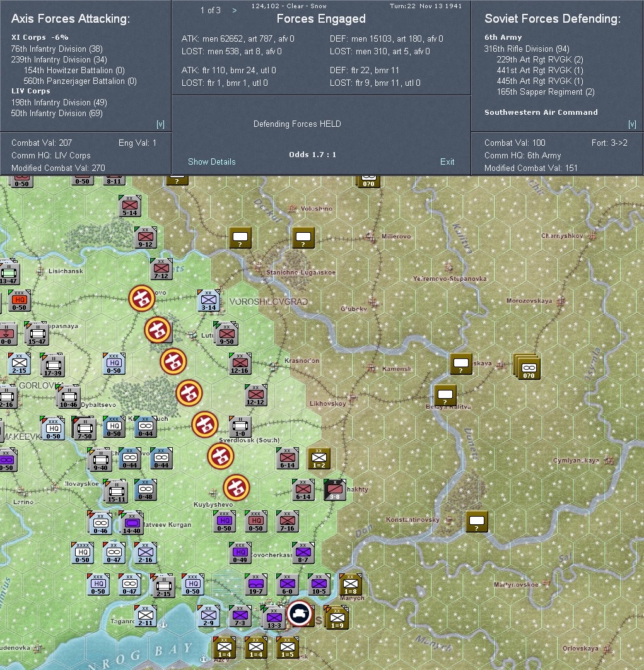Click the VOROSHILOVGRAD city label
The height and width of the screenshot is (670, 644).
click(x=268, y=302)
